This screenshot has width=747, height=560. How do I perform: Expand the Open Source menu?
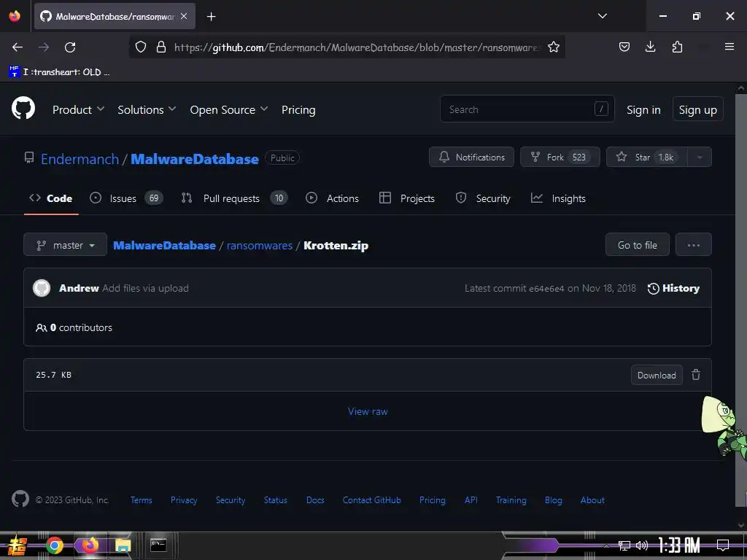[x=228, y=110]
